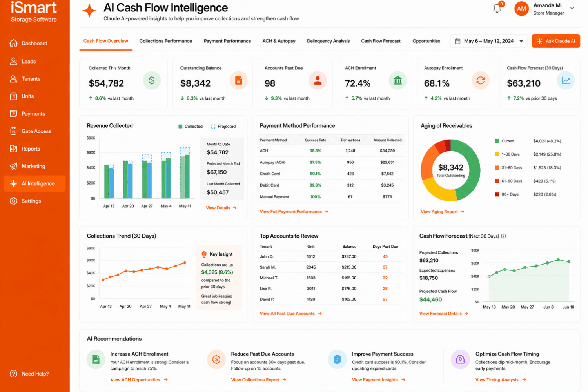
Task: Open the View Payment Insights link
Action: pos(379,380)
